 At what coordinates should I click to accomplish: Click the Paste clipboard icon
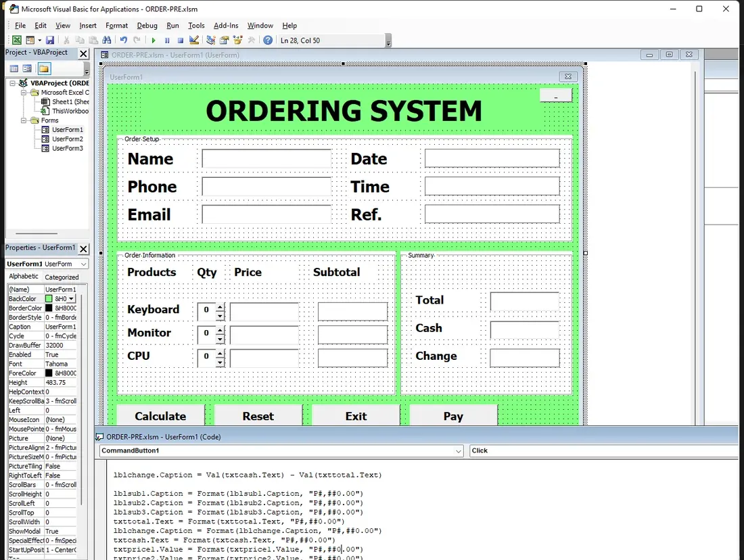point(93,41)
